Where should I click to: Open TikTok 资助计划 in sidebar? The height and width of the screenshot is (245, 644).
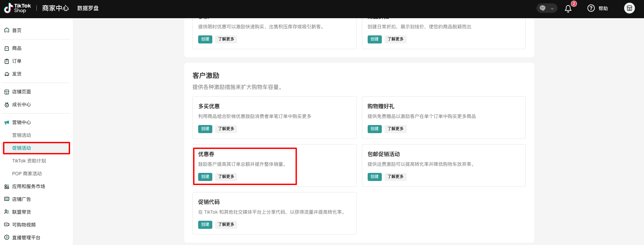tap(29, 161)
